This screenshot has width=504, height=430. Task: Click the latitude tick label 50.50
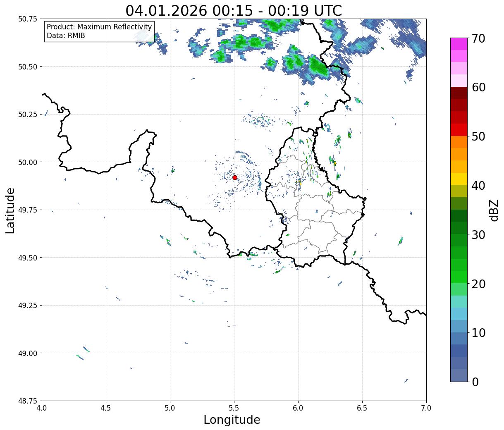coord(28,67)
